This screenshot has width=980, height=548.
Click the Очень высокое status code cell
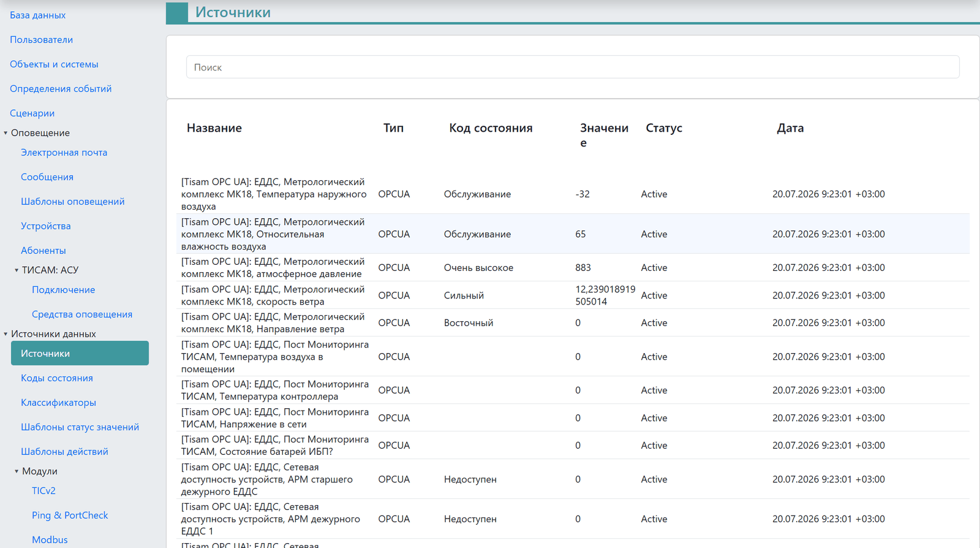coord(478,267)
